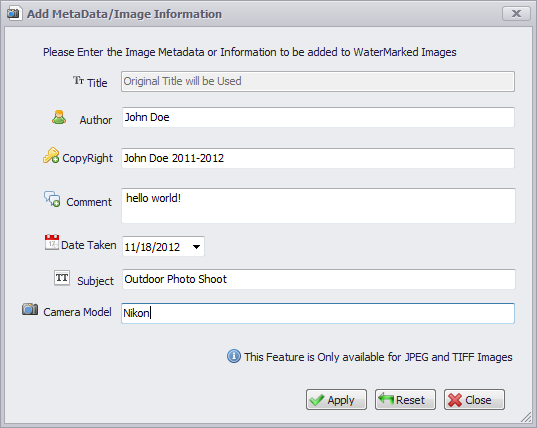Open the Date Taken dropdown arrow
537x428 pixels.
[196, 247]
